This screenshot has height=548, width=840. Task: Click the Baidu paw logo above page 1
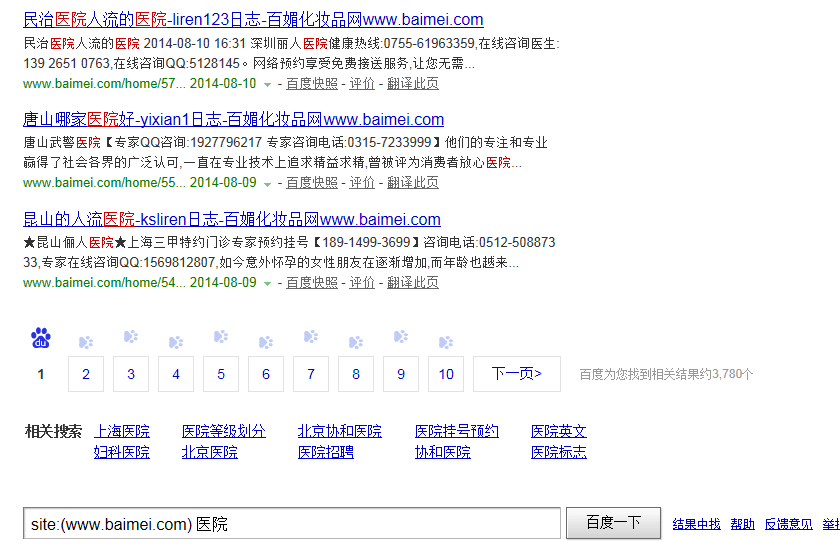tap(41, 338)
